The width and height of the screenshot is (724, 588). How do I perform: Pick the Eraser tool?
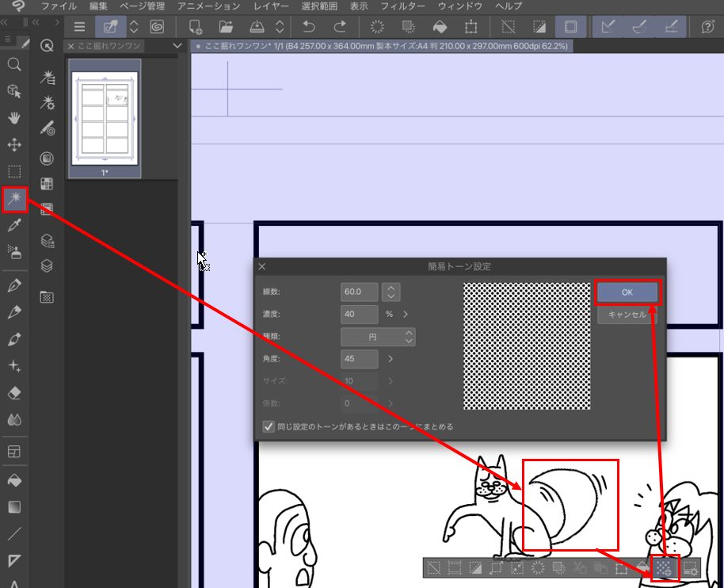pos(14,393)
